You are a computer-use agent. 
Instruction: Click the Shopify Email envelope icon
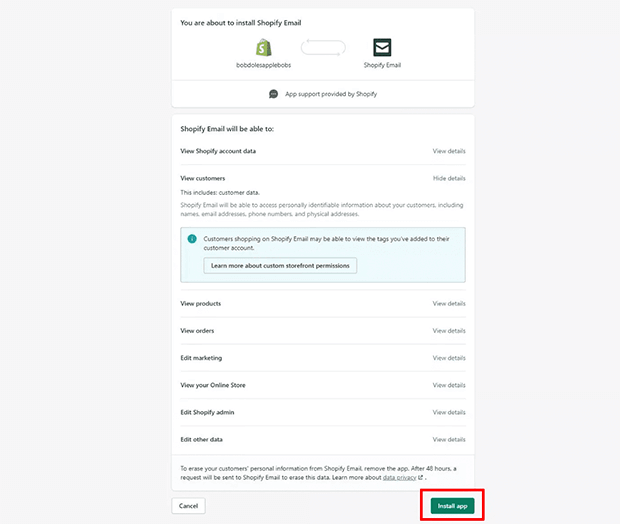pyautogui.click(x=382, y=47)
